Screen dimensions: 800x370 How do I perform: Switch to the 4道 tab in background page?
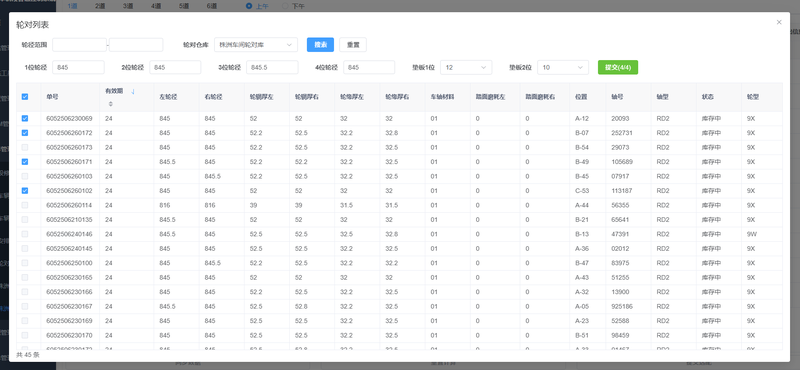coord(156,6)
